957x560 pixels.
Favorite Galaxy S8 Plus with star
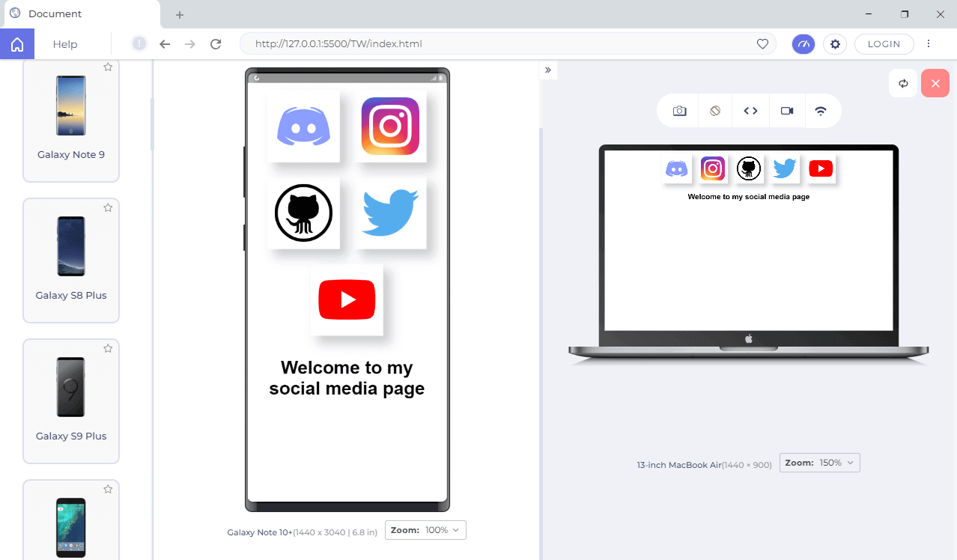click(x=108, y=207)
